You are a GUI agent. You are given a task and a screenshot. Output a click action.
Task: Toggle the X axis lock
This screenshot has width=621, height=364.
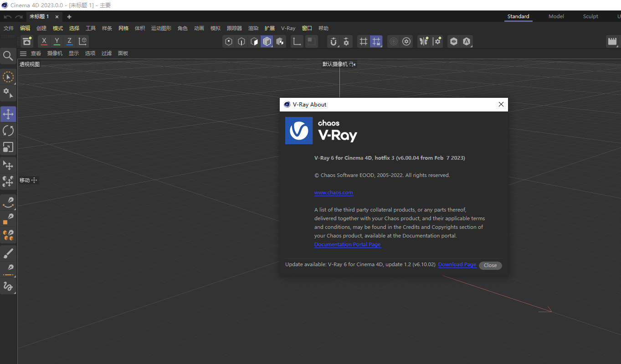[44, 41]
